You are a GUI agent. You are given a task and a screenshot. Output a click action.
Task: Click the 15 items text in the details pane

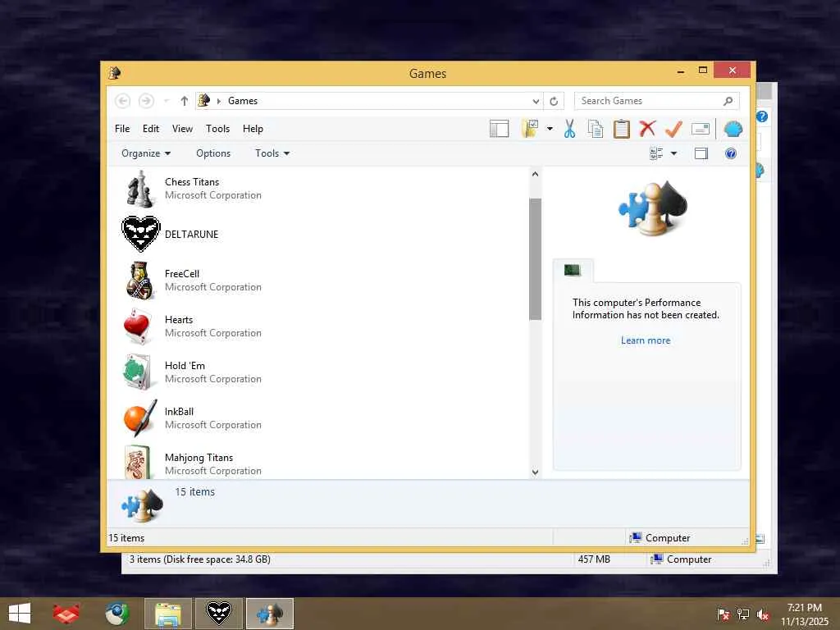point(195,492)
